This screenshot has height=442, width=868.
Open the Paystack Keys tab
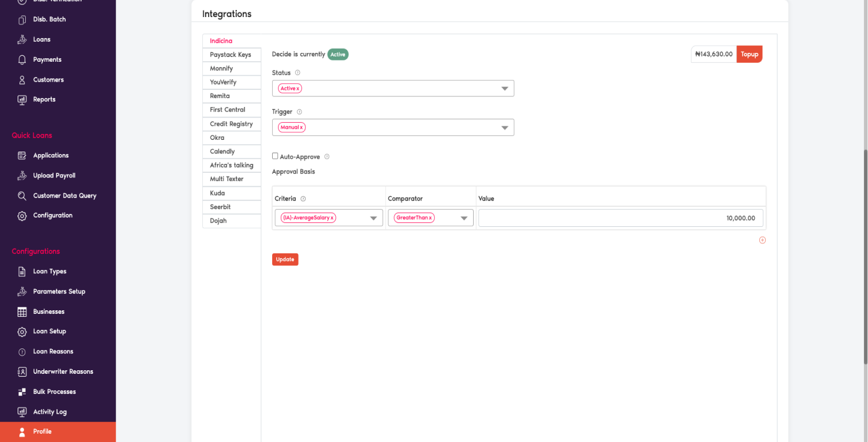click(x=232, y=55)
